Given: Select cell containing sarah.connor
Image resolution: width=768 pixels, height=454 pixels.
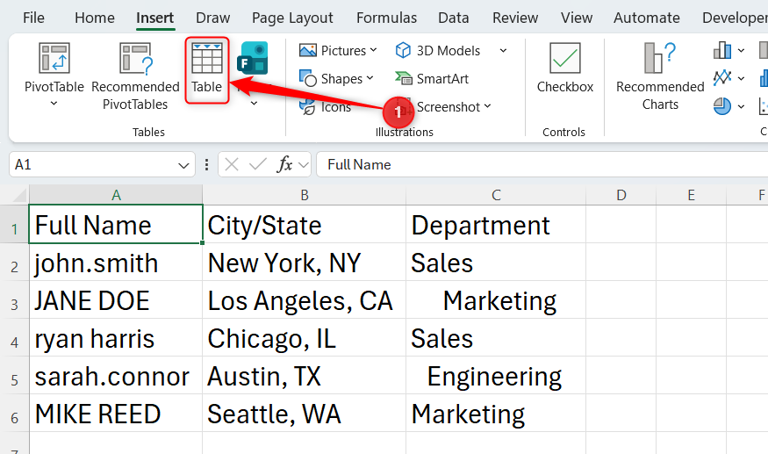Looking at the screenshot, I should pos(116,376).
